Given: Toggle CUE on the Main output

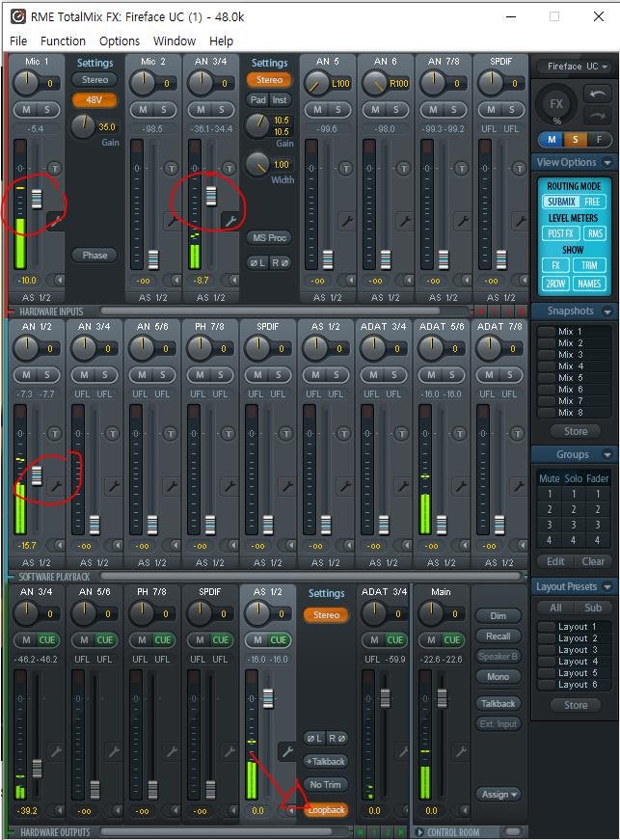Looking at the screenshot, I should pos(452,639).
